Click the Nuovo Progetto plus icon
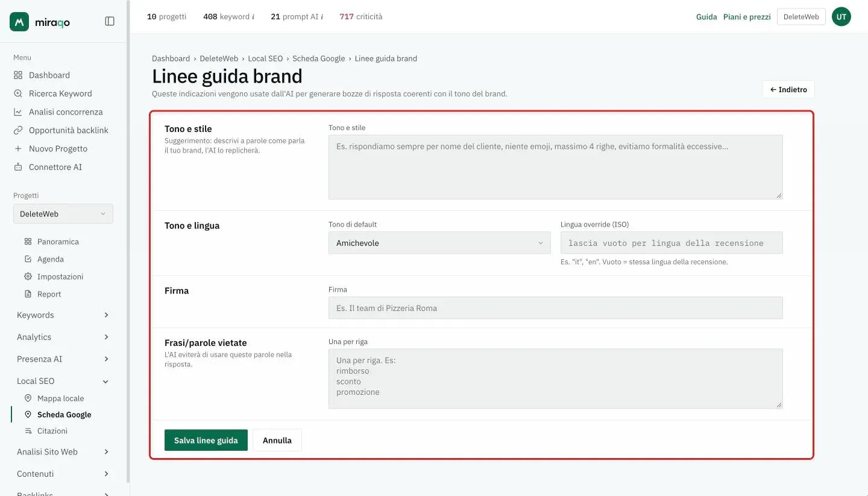 [18, 149]
